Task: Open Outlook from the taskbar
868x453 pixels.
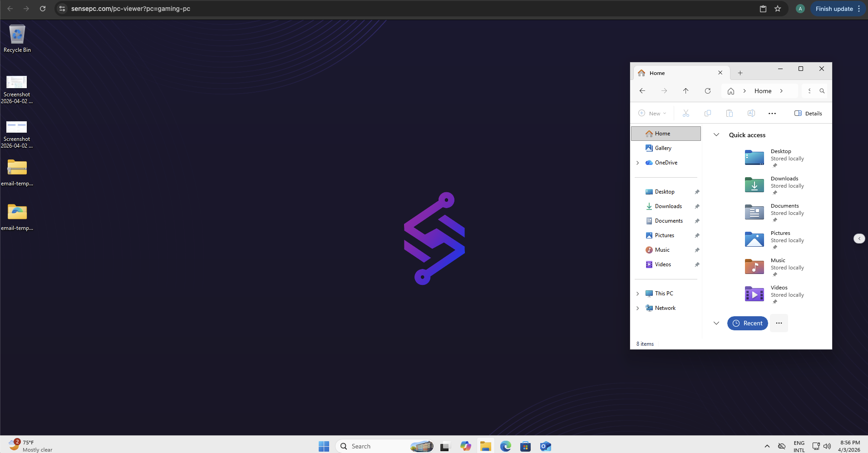Action: (x=545, y=446)
